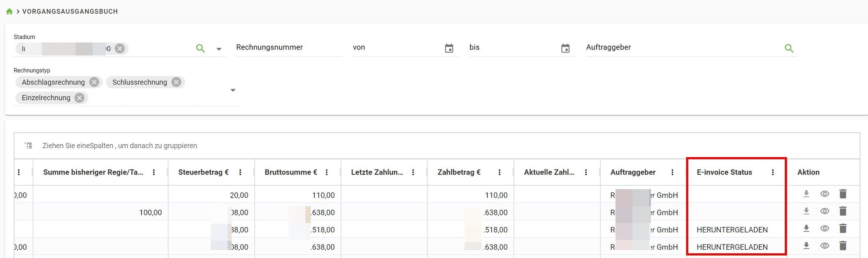
Task: Download the invoice in the first table row
Action: coord(806,194)
